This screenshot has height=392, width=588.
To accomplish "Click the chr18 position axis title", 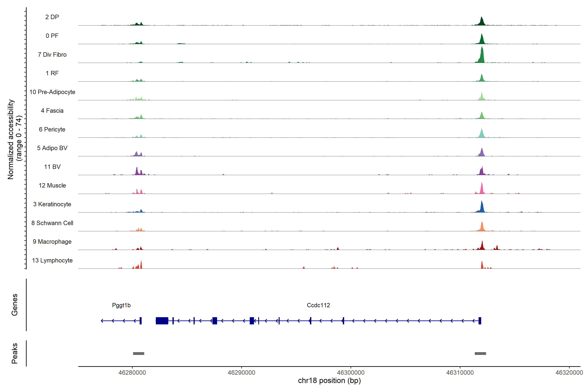I will (x=329, y=381).
